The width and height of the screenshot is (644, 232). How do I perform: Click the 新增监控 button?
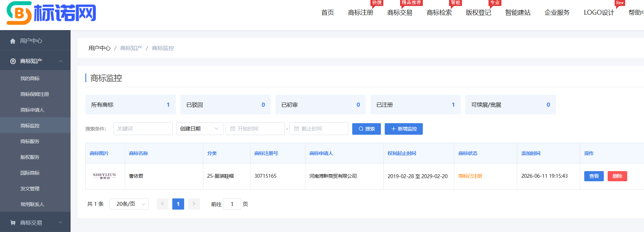click(x=404, y=129)
